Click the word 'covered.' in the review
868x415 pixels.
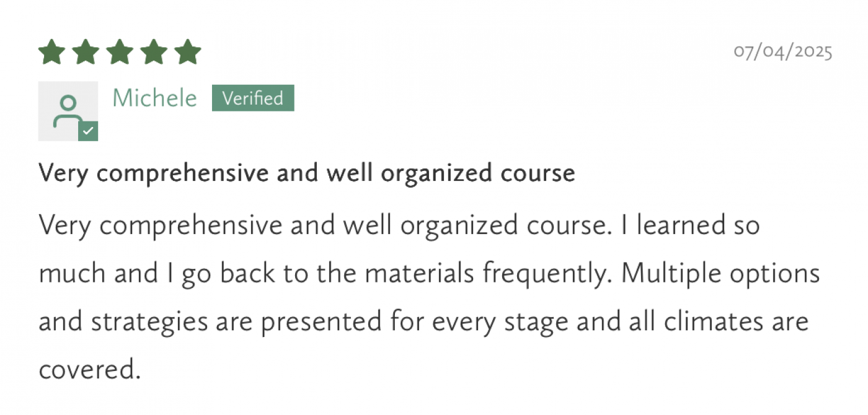(87, 370)
